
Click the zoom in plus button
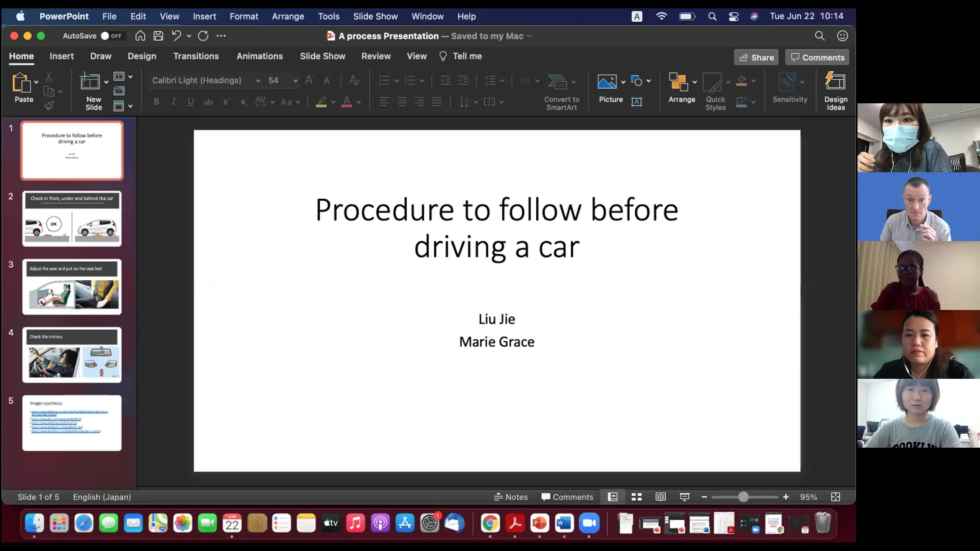tap(786, 497)
